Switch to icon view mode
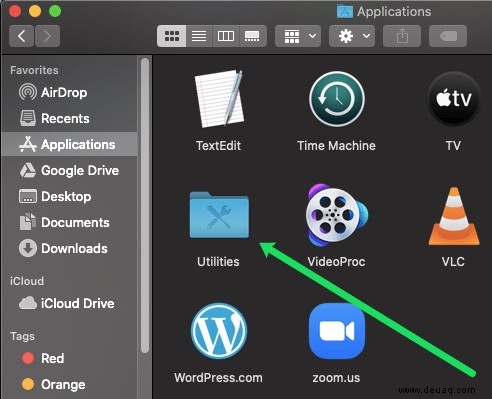Screen dimensions: 492x399 [x=172, y=36]
